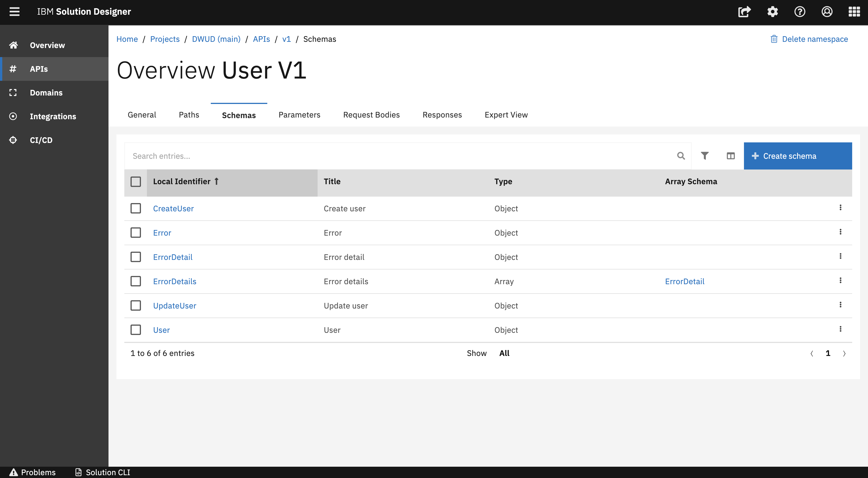Viewport: 868px width, 478px height.
Task: Click the search magnifier icon
Action: pyautogui.click(x=681, y=156)
